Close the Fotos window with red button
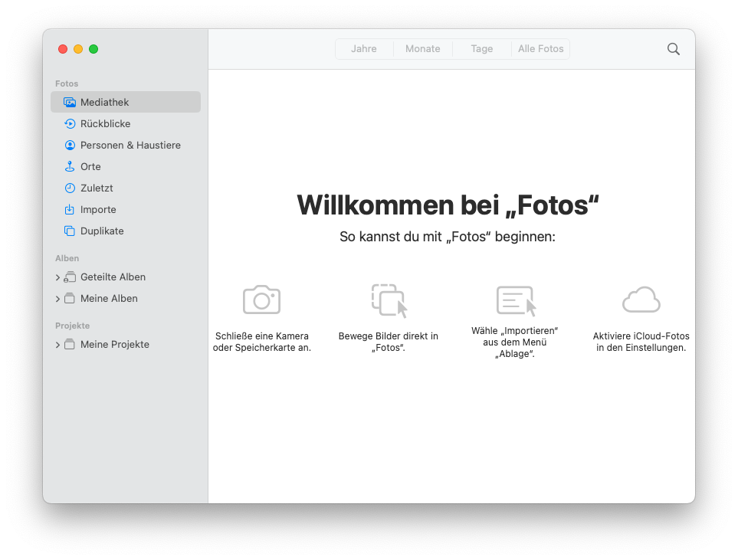This screenshot has height=560, width=738. click(63, 49)
